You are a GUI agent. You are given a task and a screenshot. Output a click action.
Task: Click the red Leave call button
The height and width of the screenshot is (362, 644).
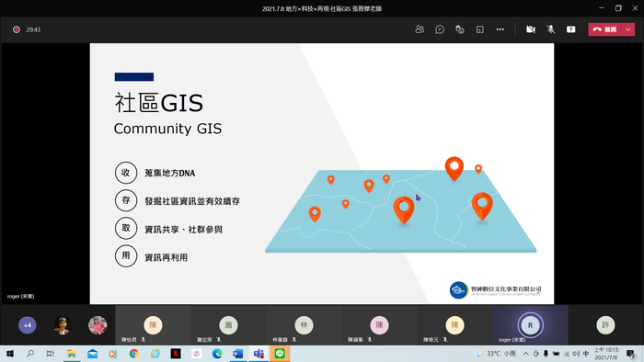click(605, 29)
